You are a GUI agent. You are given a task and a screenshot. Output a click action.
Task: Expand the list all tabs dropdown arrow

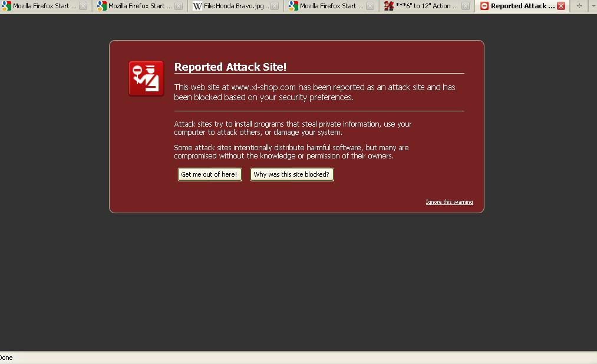coord(593,6)
